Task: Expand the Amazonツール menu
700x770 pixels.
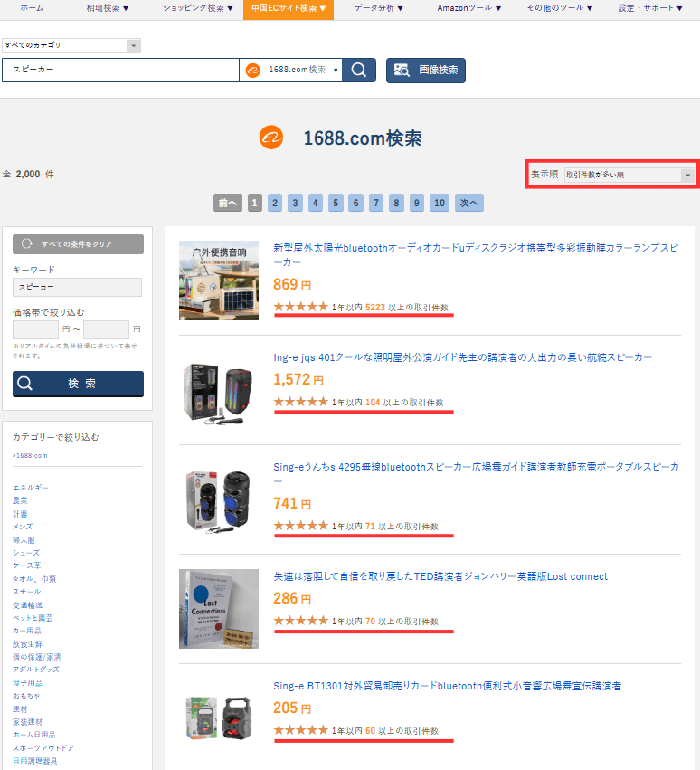Action: coord(469,8)
